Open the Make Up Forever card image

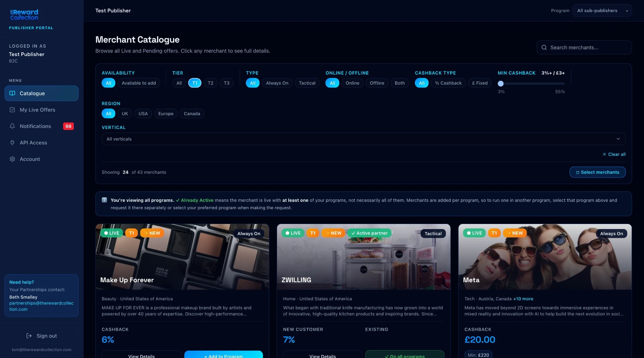[x=182, y=257]
